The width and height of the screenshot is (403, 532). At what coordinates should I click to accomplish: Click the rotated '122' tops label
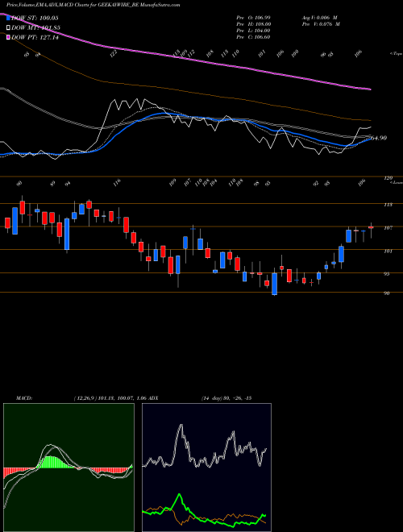coord(114,53)
